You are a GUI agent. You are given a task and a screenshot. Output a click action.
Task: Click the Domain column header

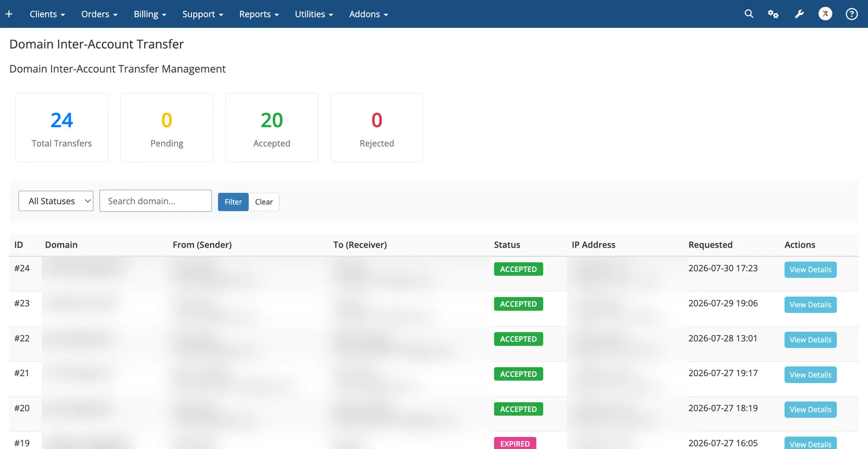tap(61, 245)
